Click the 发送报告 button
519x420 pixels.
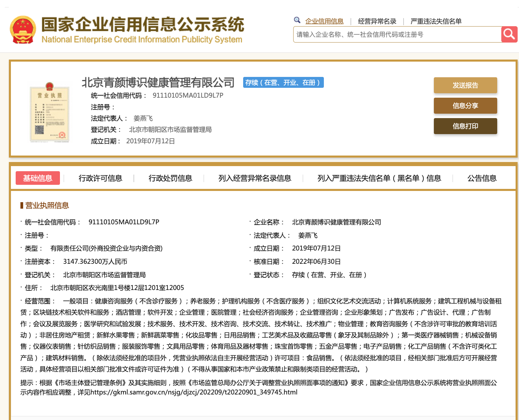[x=465, y=85]
